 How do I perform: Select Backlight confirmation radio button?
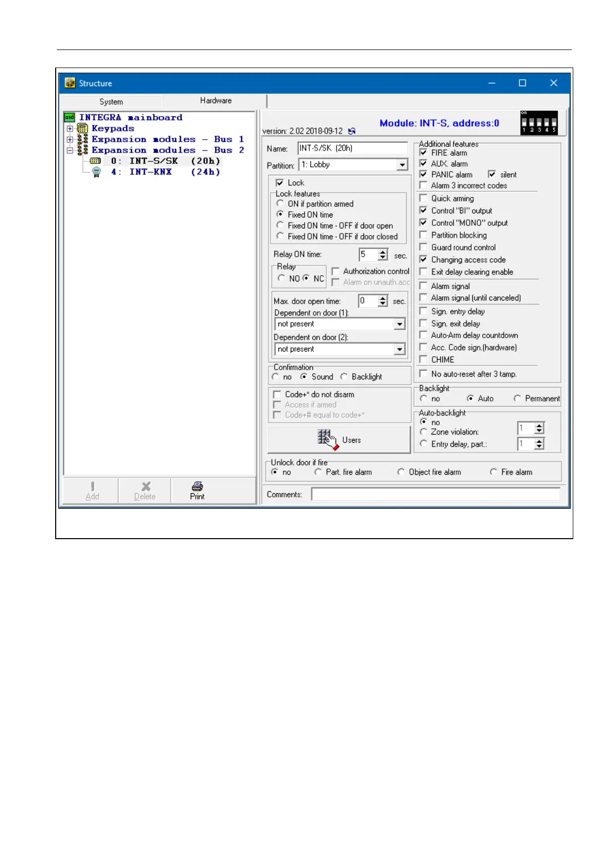[x=344, y=377]
